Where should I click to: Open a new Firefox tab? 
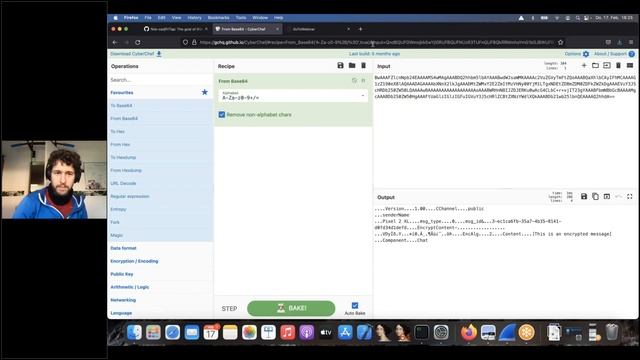pyautogui.click(x=360, y=29)
